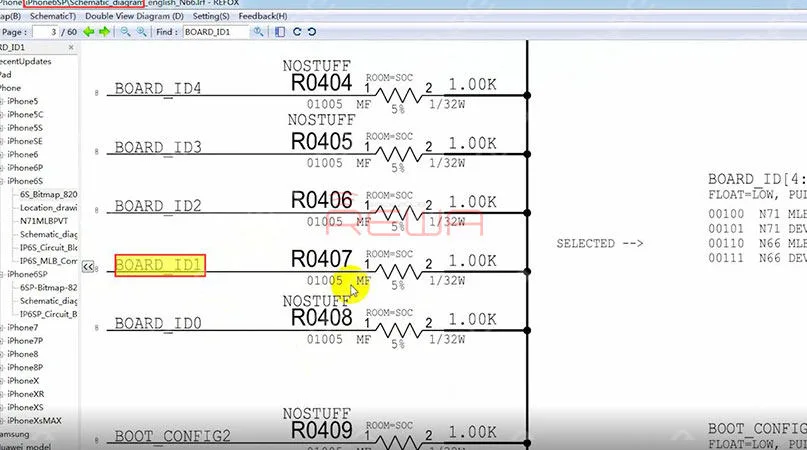
Task: Select resistor R0409 in the schematic
Action: tap(321, 430)
